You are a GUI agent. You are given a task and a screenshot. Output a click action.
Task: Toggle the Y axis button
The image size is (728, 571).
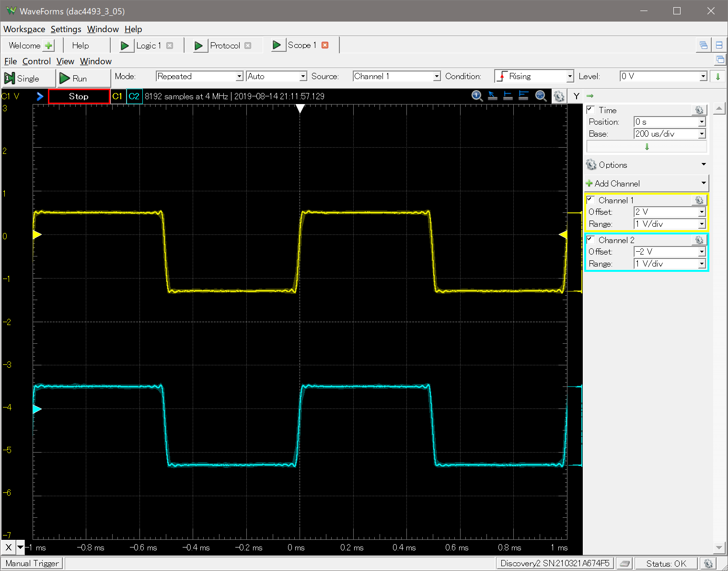[x=576, y=96]
